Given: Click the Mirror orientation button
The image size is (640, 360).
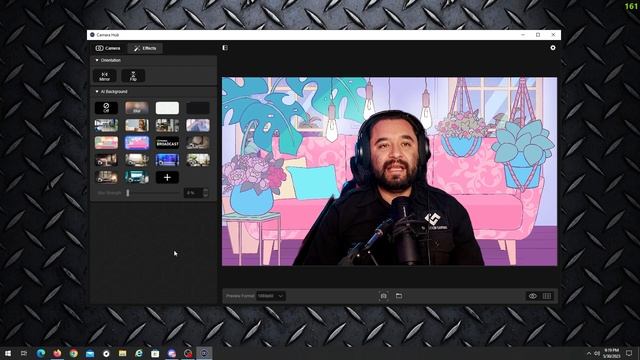Looking at the screenshot, I should coord(104,76).
